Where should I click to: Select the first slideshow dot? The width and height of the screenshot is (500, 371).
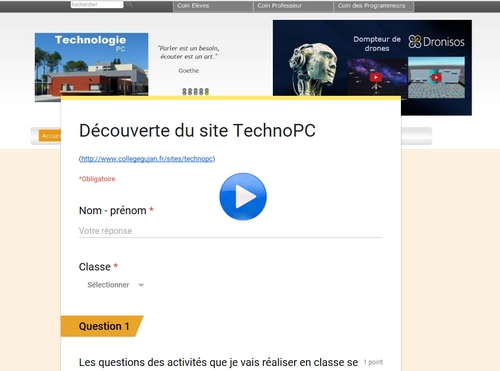point(184,92)
